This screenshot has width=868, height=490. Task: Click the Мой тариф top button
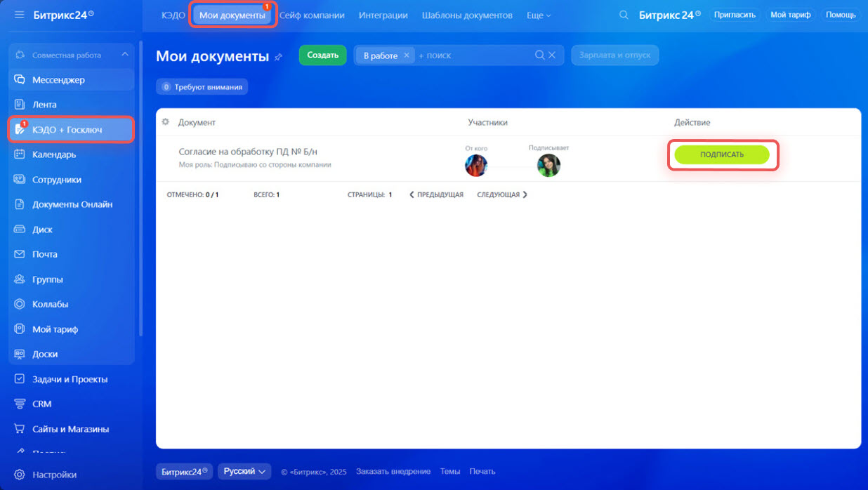[790, 15]
